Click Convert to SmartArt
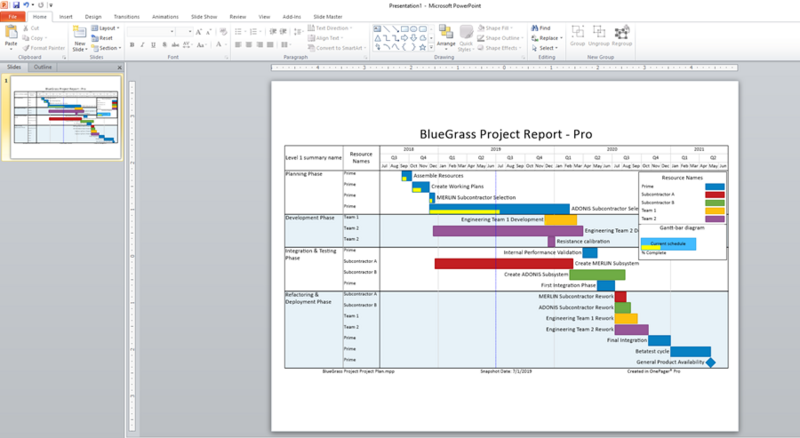Viewport: 800px width, 438px height. (337, 48)
